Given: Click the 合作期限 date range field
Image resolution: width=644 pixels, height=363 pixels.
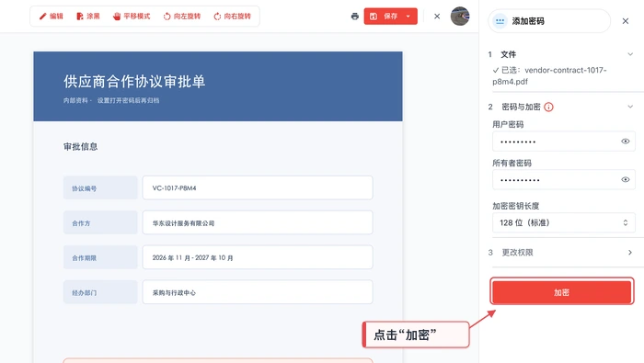Looking at the screenshot, I should (x=258, y=257).
